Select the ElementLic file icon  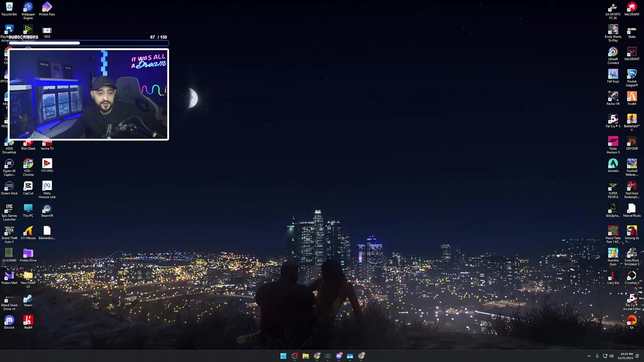47,233
